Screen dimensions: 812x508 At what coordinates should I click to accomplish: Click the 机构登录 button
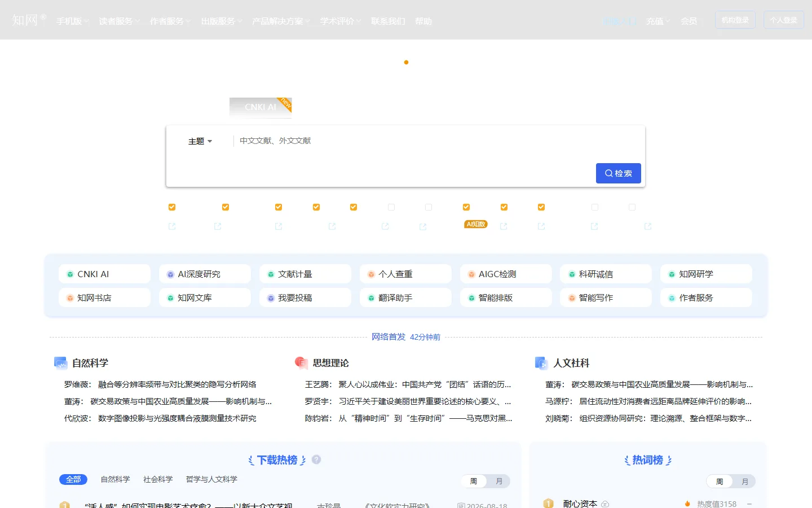coord(735,20)
